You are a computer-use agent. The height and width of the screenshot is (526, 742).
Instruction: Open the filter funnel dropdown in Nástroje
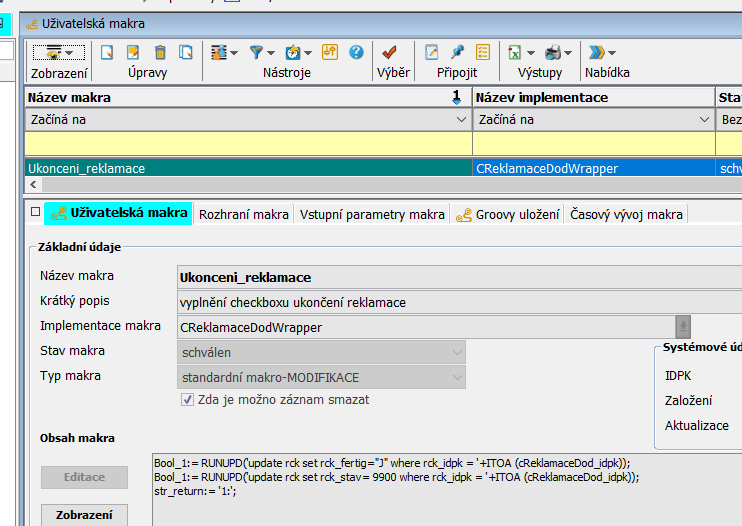(262, 52)
